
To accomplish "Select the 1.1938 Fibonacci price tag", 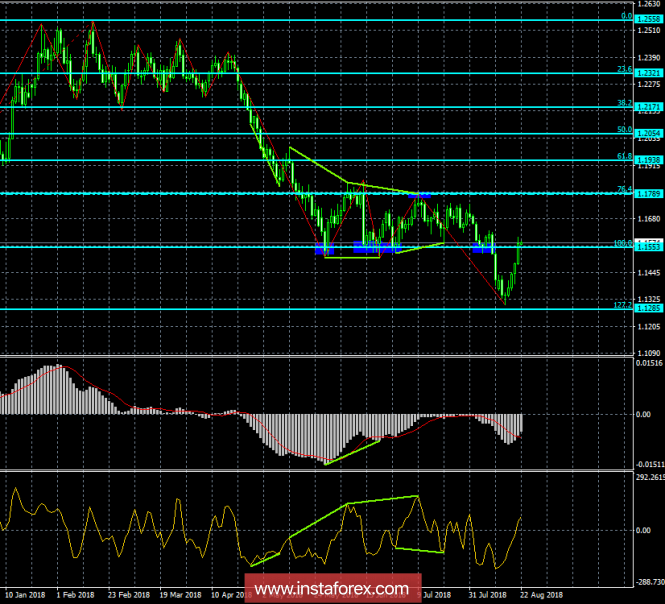I will [x=649, y=160].
